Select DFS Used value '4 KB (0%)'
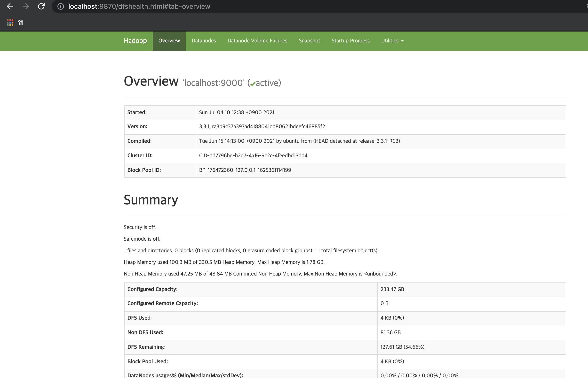 pyautogui.click(x=392, y=318)
